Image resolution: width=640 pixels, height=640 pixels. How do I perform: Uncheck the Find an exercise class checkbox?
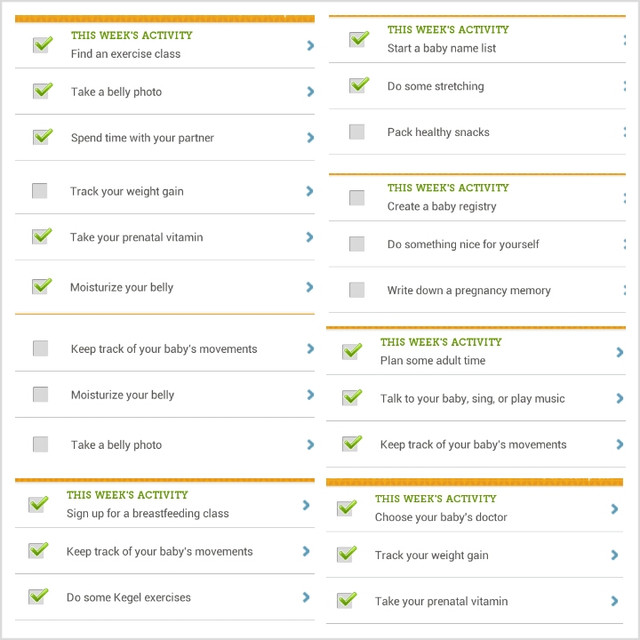(42, 44)
